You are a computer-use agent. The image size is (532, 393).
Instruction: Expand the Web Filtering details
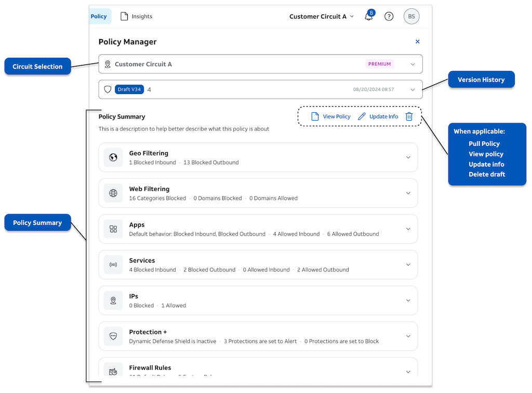pos(408,193)
